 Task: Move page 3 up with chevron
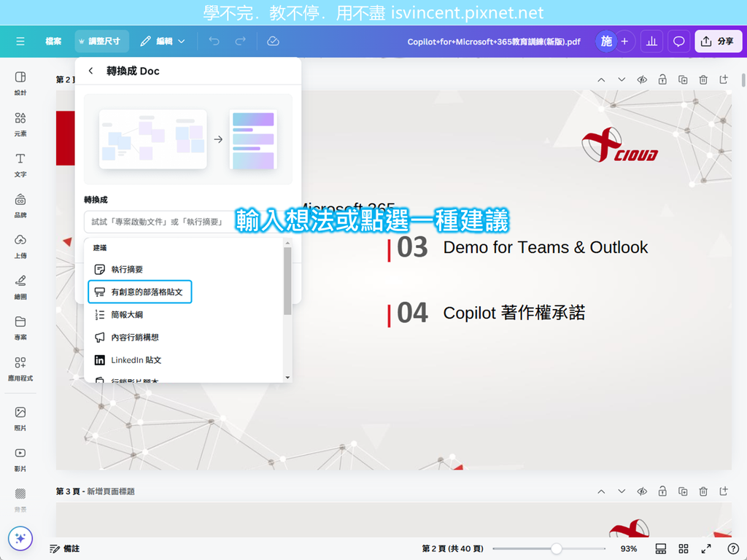pyautogui.click(x=601, y=491)
